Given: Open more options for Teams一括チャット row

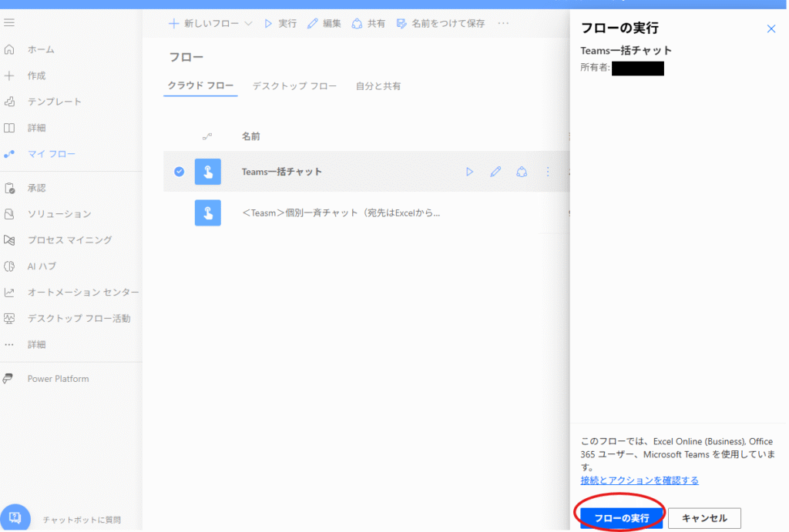Looking at the screenshot, I should (548, 172).
